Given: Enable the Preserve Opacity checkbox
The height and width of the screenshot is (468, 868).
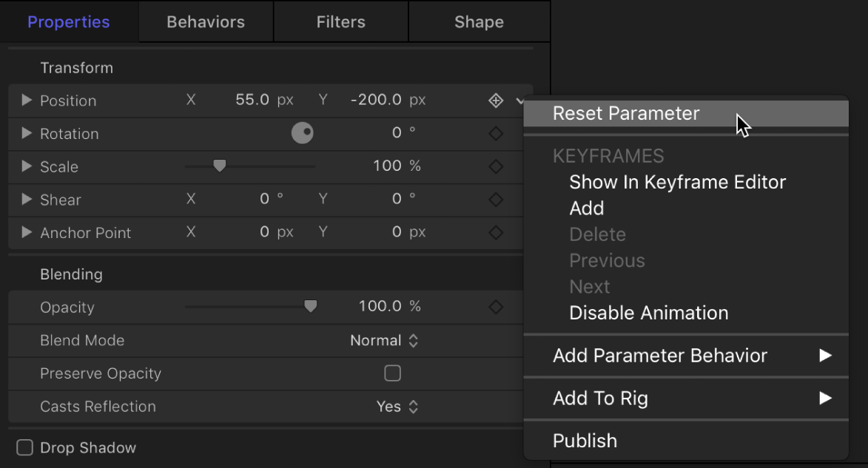Looking at the screenshot, I should point(392,373).
